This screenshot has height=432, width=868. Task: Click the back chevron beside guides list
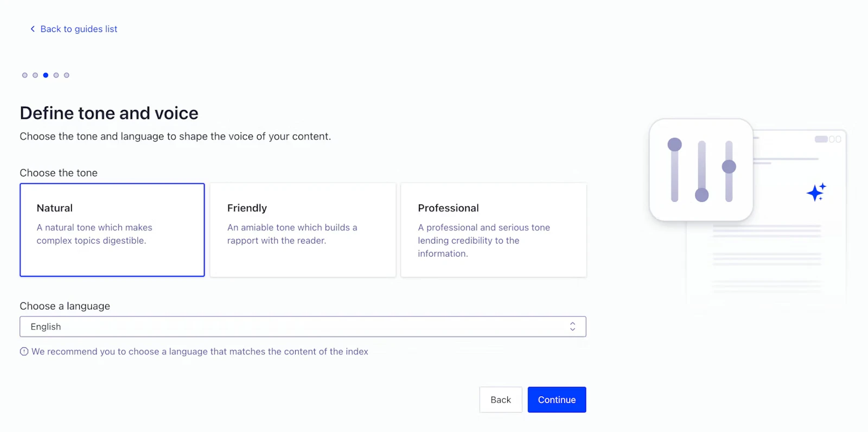click(33, 29)
